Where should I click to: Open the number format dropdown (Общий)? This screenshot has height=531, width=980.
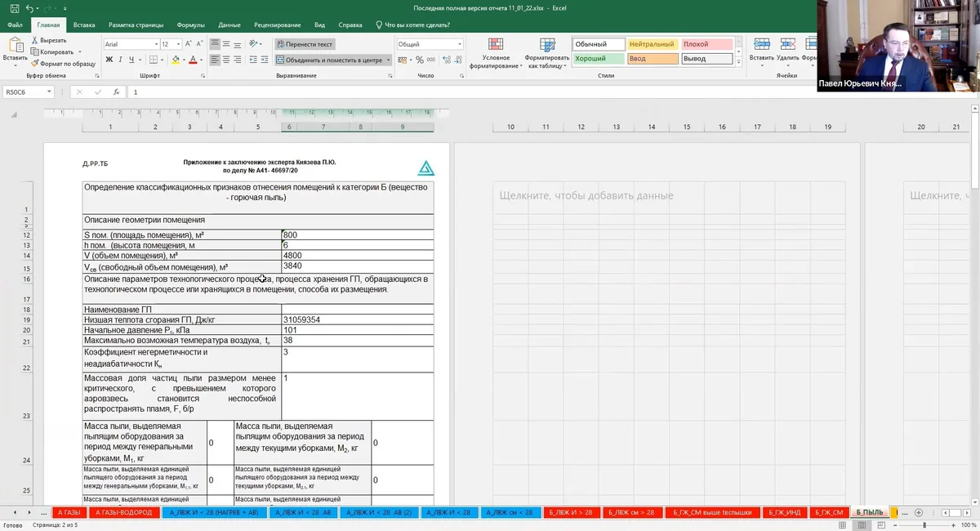pyautogui.click(x=460, y=44)
